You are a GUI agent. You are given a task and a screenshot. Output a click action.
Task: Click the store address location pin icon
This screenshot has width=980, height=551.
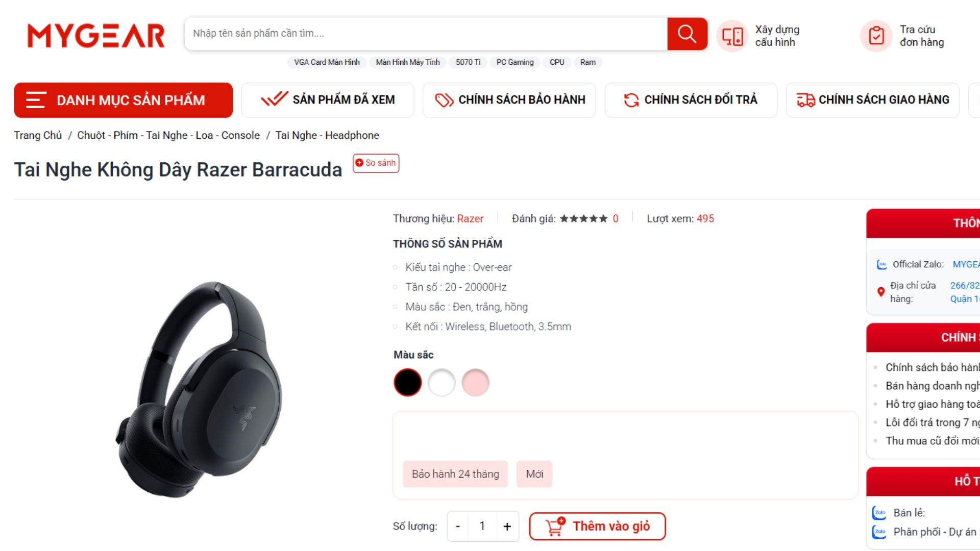point(880,292)
